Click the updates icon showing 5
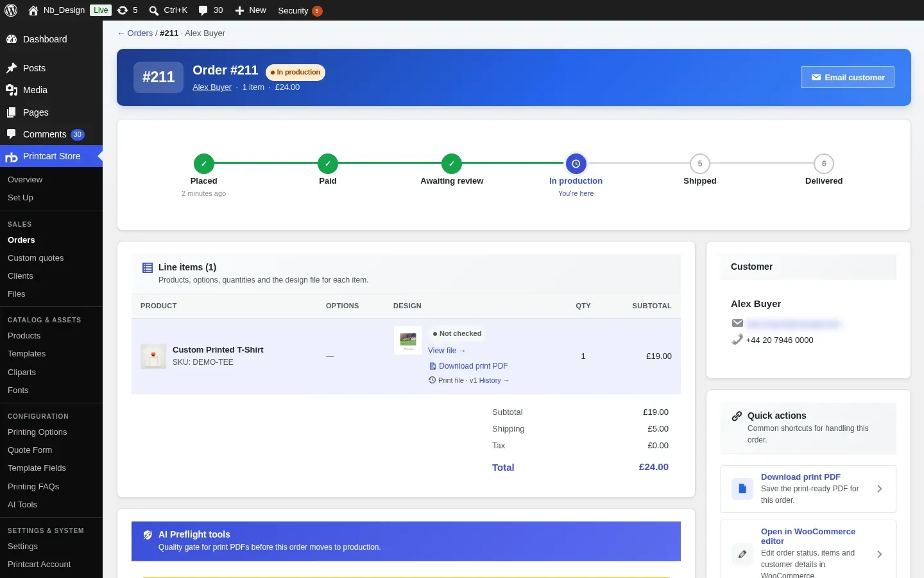 123,10
